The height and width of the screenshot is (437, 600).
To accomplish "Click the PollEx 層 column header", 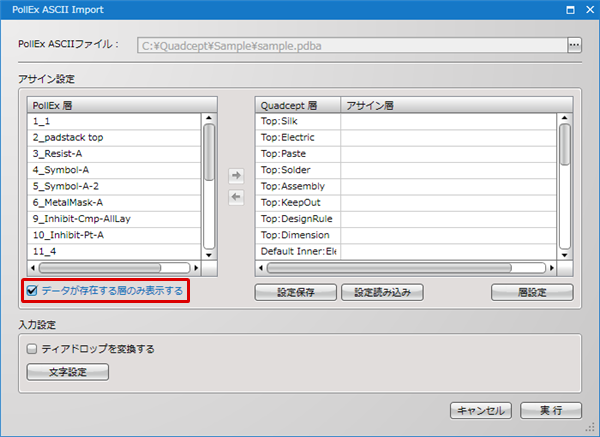I will pyautogui.click(x=122, y=105).
